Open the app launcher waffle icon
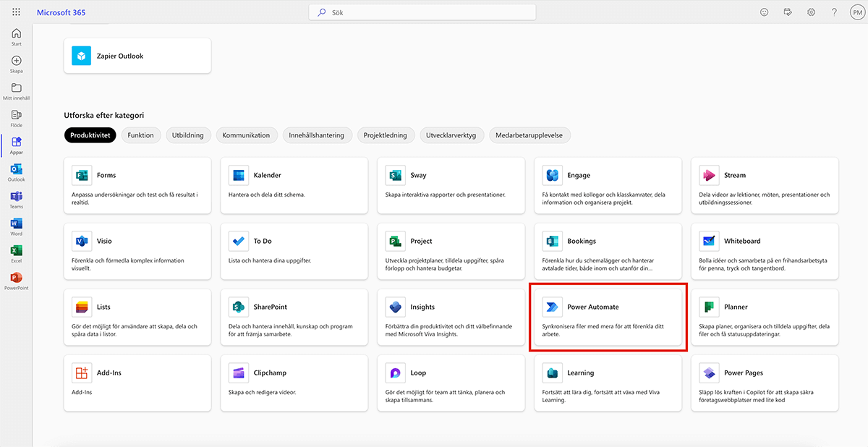This screenshot has width=868, height=447. coord(16,12)
